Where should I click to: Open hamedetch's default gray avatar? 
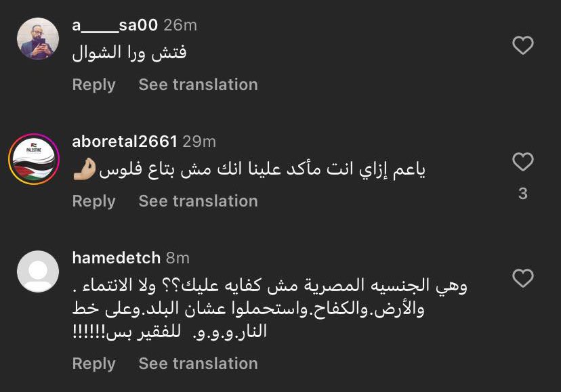(x=37, y=272)
